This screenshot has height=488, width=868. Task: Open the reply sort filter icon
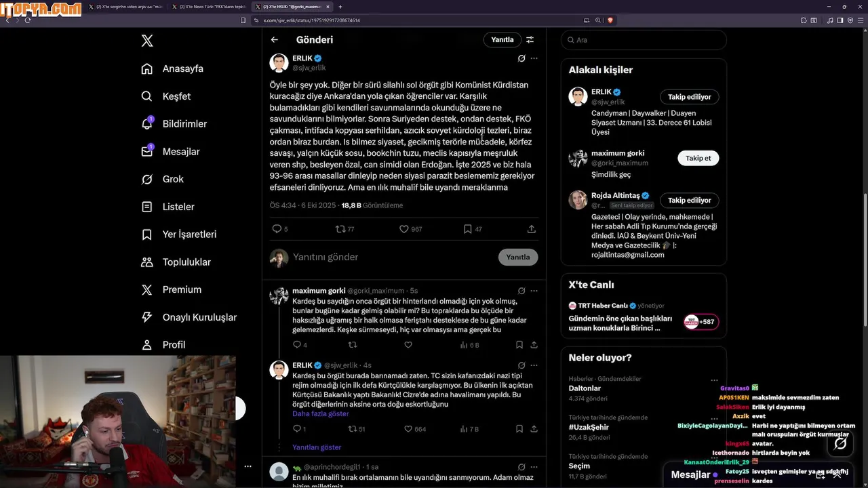530,40
